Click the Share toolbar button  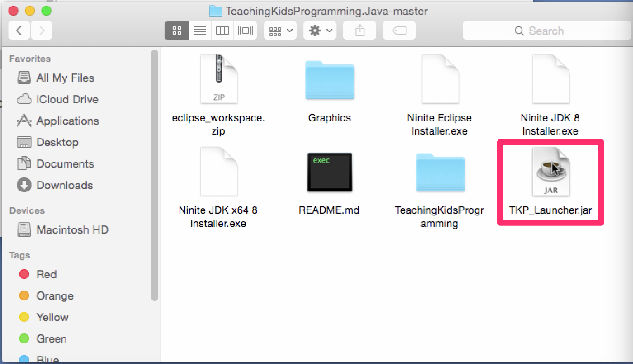pyautogui.click(x=359, y=31)
